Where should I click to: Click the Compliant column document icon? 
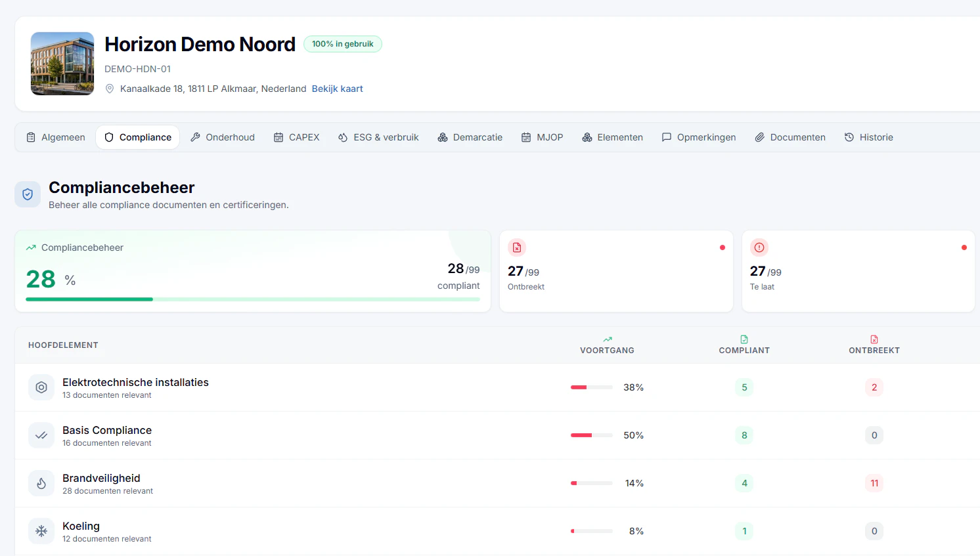[744, 339]
